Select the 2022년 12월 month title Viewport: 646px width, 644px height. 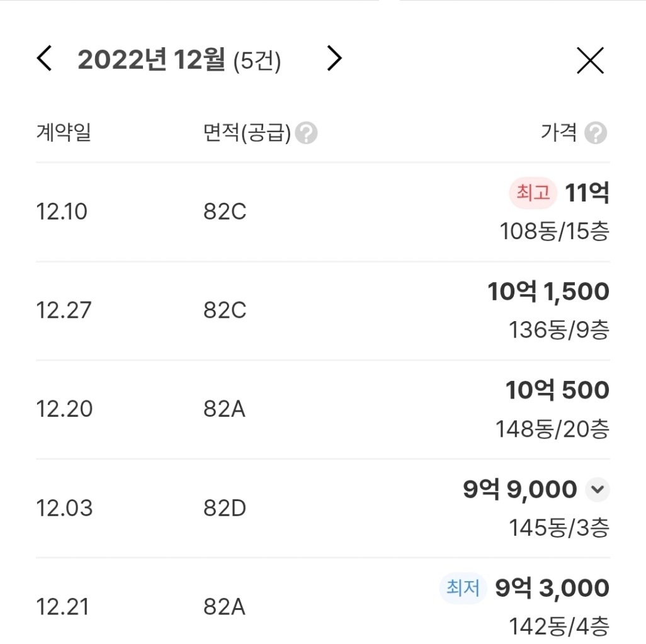pos(151,59)
